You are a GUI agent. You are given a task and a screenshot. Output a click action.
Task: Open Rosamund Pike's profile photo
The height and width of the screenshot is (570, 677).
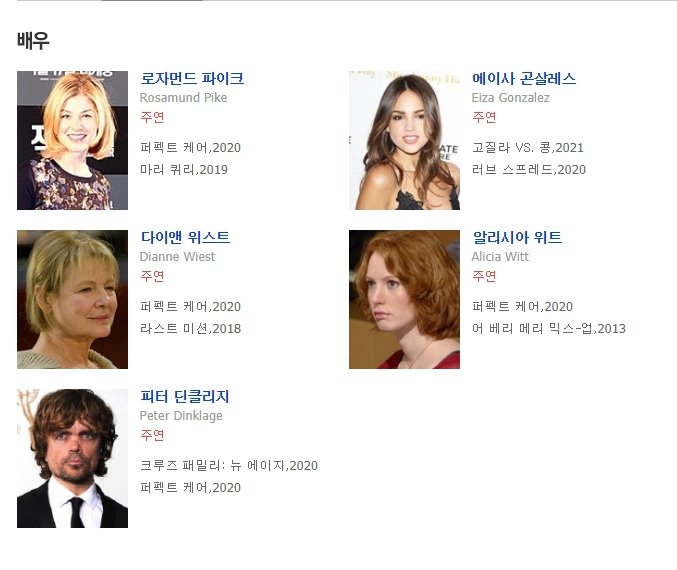72,140
